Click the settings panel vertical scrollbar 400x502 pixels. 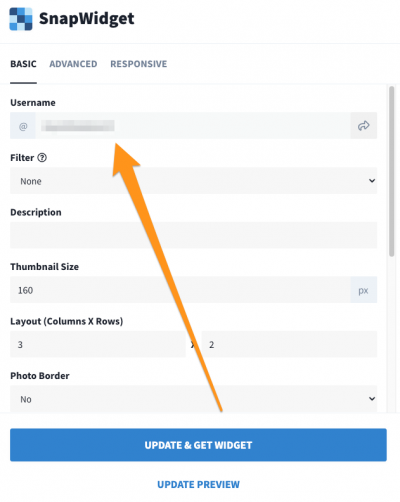(x=391, y=172)
